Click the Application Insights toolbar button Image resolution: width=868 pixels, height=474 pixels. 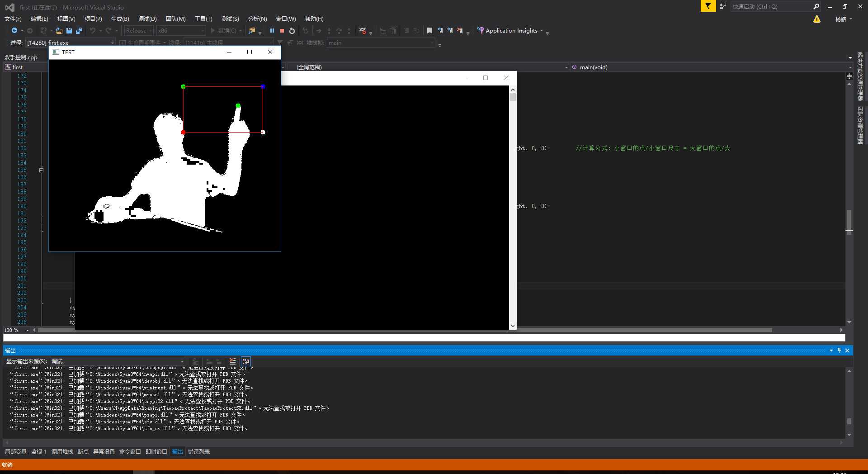[510, 31]
